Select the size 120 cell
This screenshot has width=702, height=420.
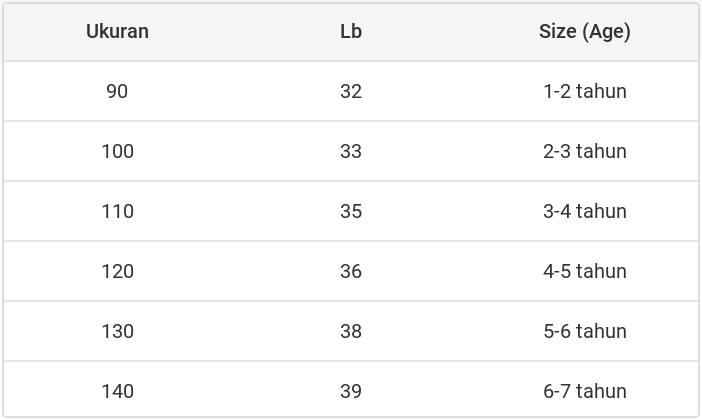pos(117,271)
